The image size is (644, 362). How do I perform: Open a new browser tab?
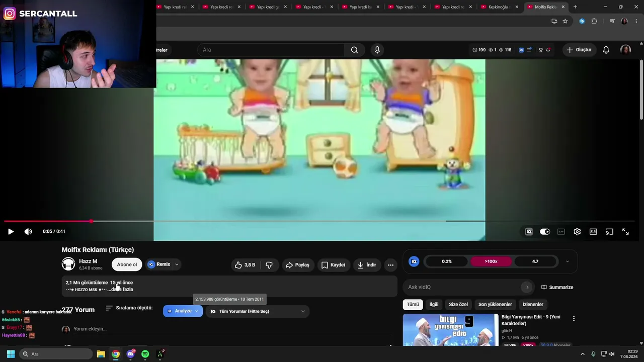click(x=575, y=7)
